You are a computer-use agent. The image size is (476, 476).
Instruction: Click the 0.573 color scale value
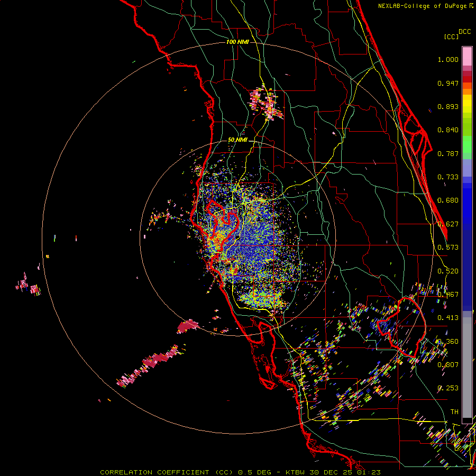pyautogui.click(x=448, y=248)
